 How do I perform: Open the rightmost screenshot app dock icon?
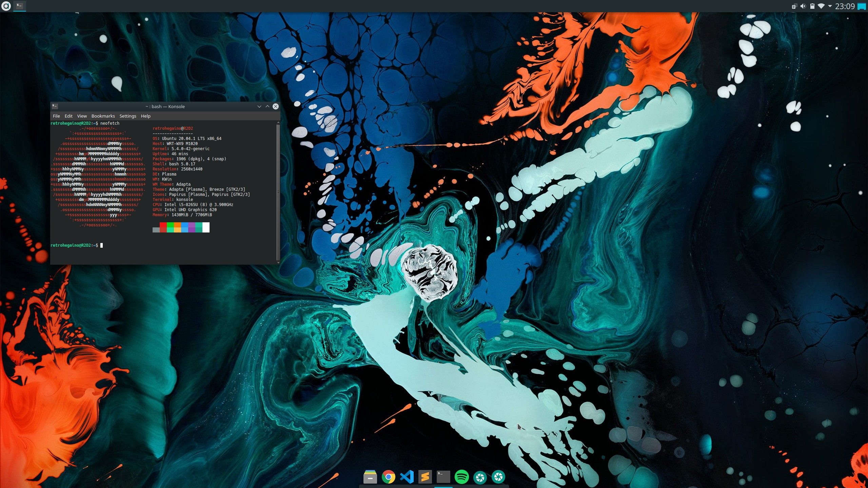498,477
